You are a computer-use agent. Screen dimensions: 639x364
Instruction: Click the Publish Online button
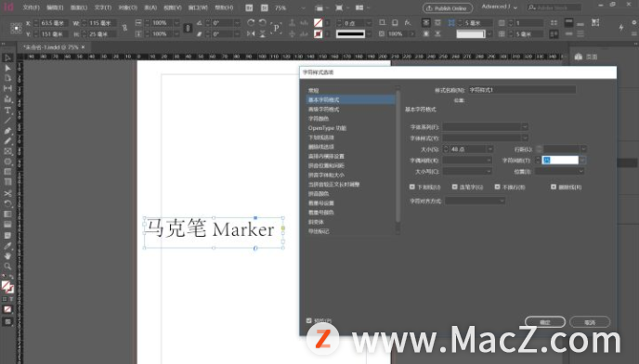(448, 8)
